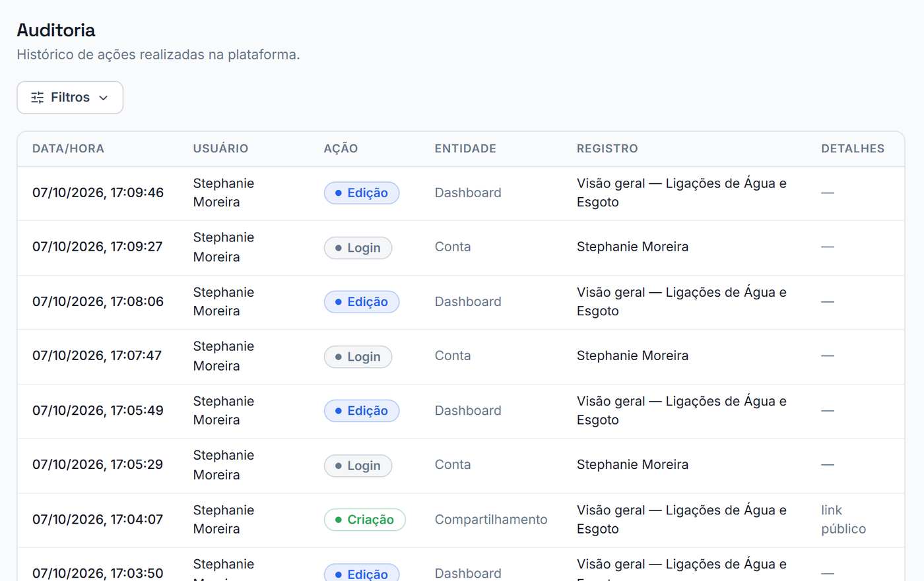The width and height of the screenshot is (924, 581).
Task: Click the registro Stephanie Moreira in the 17:05:29 row
Action: [x=632, y=464]
